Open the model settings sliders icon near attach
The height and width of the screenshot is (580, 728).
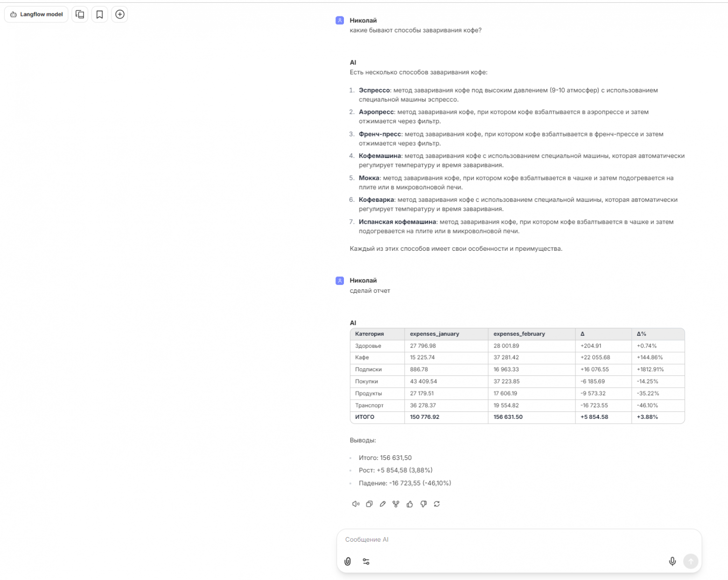click(366, 561)
